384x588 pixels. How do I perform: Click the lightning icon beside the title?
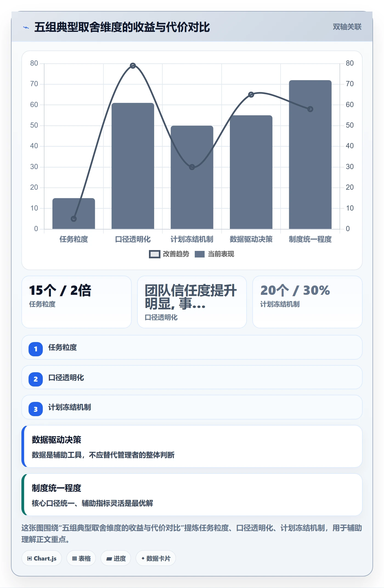tap(26, 27)
